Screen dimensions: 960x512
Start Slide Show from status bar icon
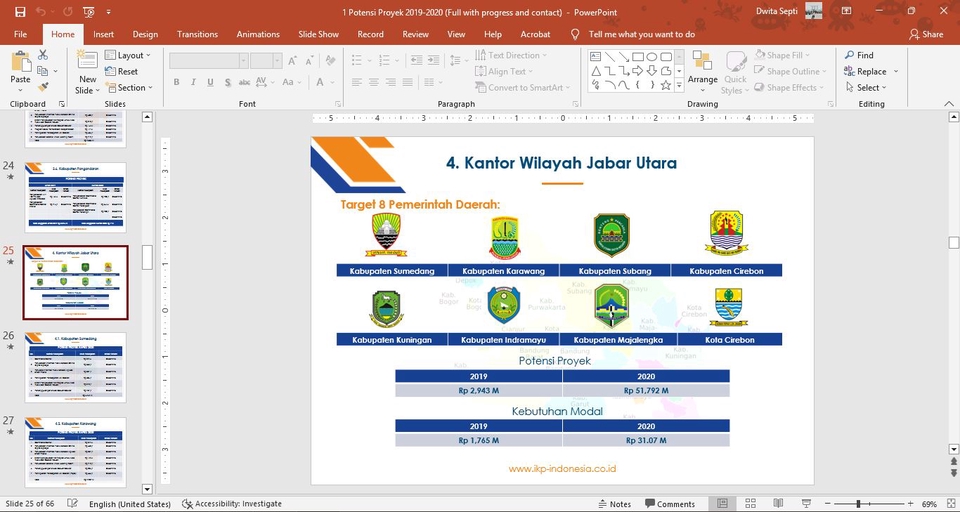806,503
